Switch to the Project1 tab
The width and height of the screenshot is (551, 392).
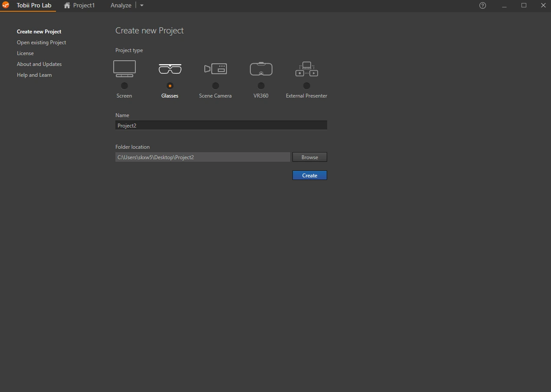point(84,5)
